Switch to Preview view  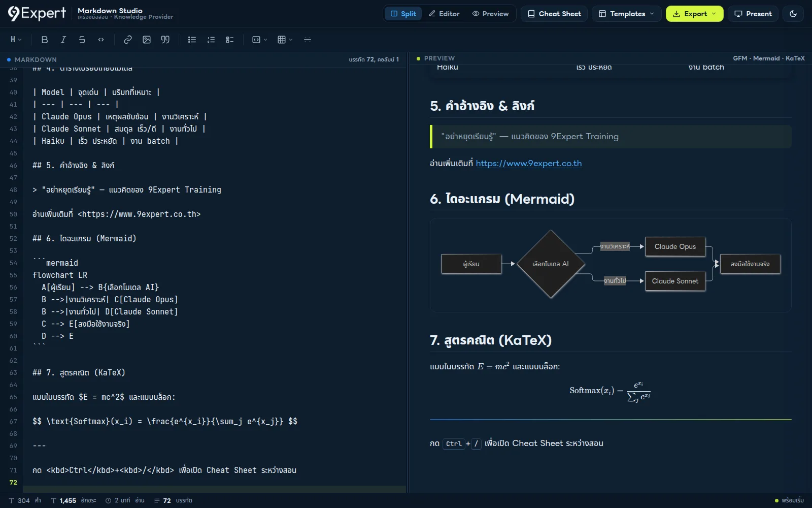tap(490, 14)
